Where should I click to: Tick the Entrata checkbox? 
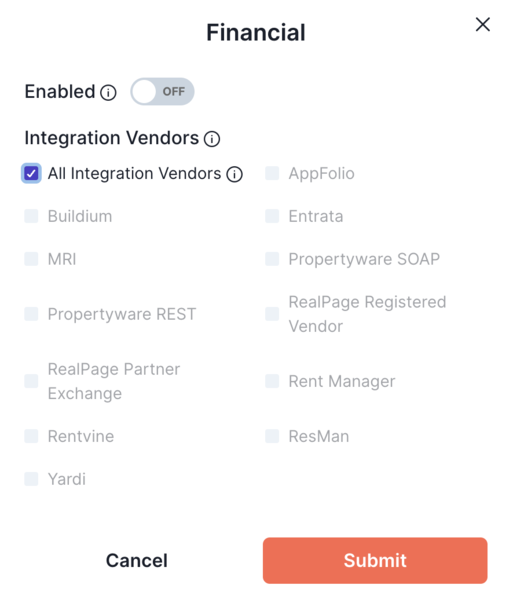(x=272, y=216)
